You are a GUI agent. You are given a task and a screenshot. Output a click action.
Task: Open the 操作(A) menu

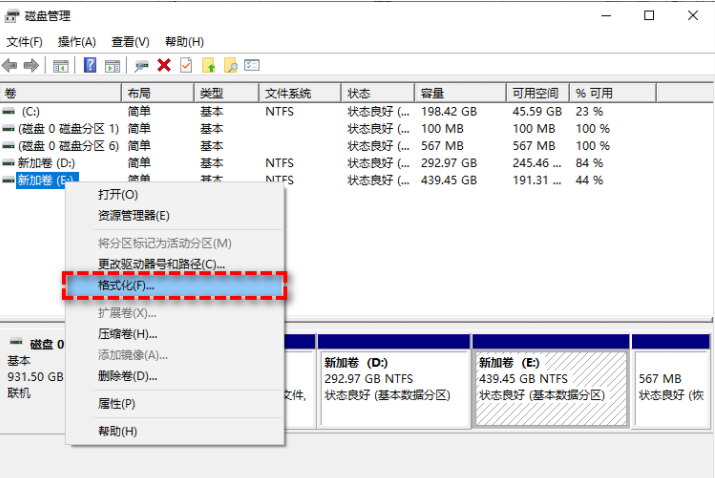coord(77,42)
